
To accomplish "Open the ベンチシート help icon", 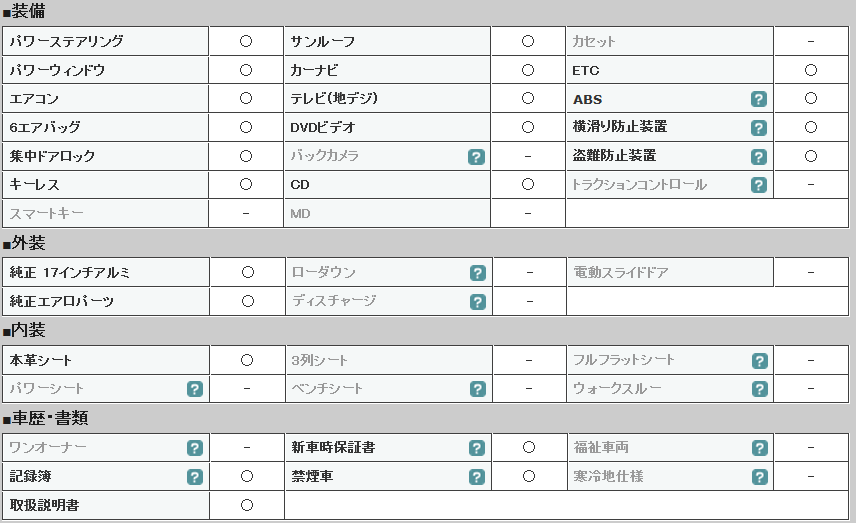I will 478,389.
